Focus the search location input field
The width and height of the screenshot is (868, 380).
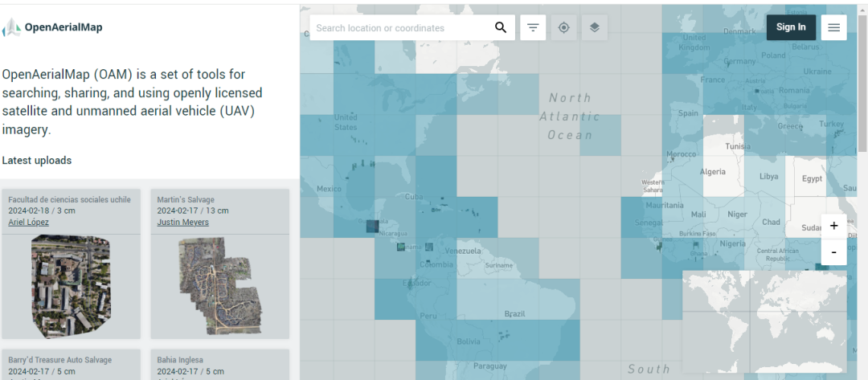401,27
